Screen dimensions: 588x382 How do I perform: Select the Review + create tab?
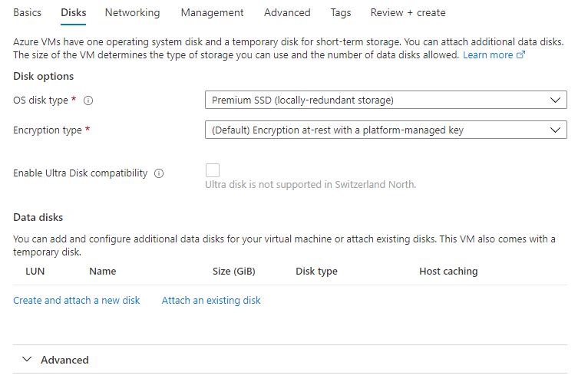(x=408, y=13)
